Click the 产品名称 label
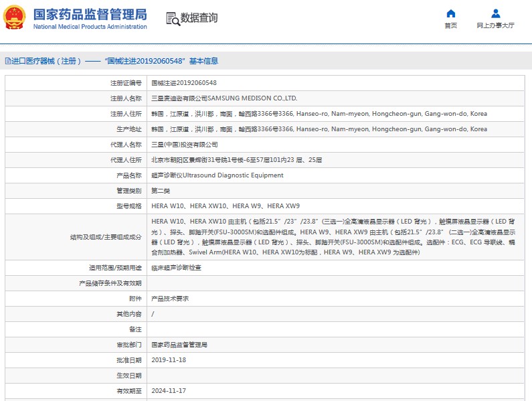 [x=129, y=175]
